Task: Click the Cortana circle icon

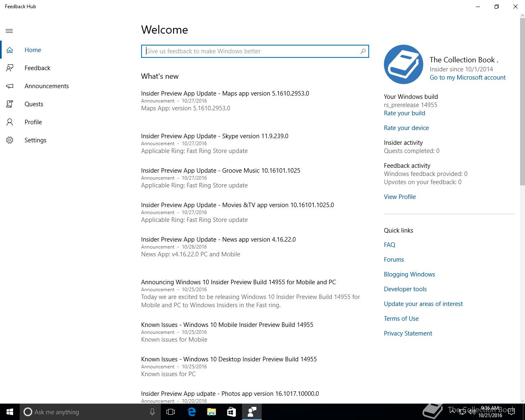Action: point(28,412)
